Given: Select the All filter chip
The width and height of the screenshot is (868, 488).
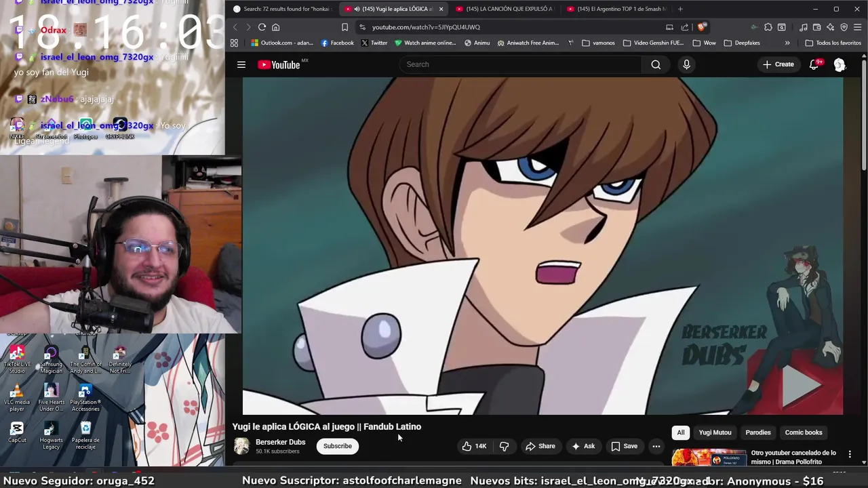Looking at the screenshot, I should click(681, 432).
